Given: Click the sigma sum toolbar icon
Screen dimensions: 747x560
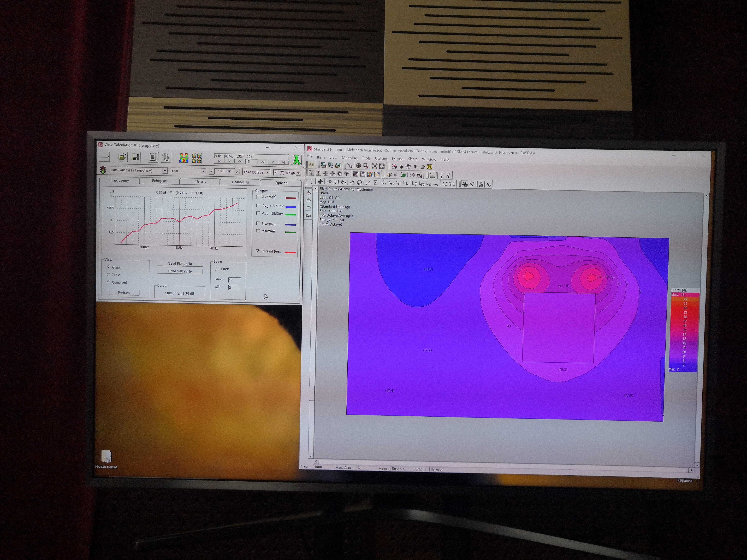Looking at the screenshot, I should pyautogui.click(x=375, y=183).
